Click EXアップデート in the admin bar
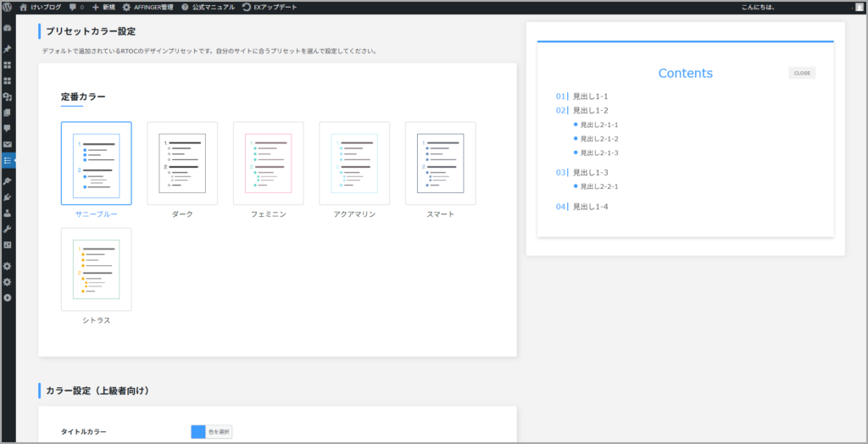The width and height of the screenshot is (868, 444). click(x=270, y=7)
